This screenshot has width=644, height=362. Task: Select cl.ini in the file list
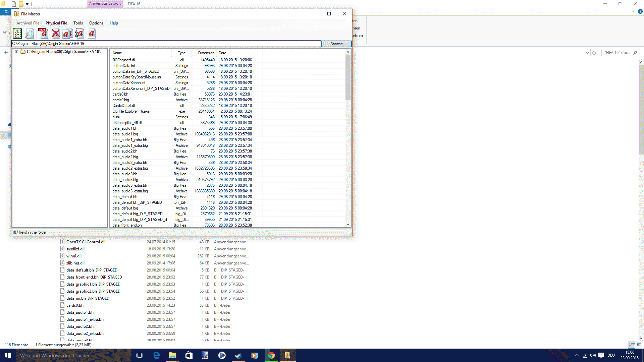click(x=116, y=117)
